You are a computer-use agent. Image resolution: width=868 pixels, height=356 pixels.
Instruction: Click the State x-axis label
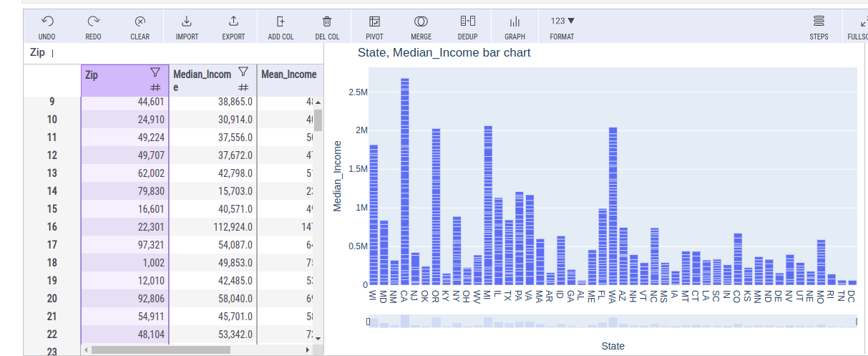[613, 346]
